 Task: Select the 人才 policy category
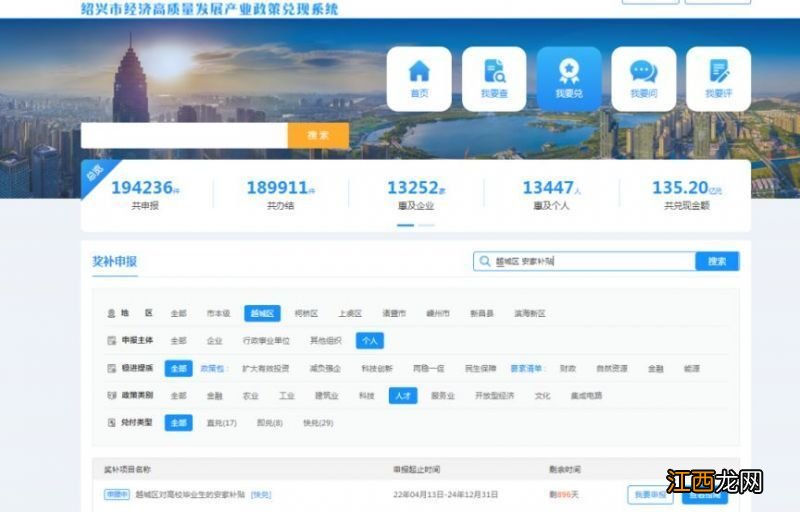pyautogui.click(x=403, y=396)
